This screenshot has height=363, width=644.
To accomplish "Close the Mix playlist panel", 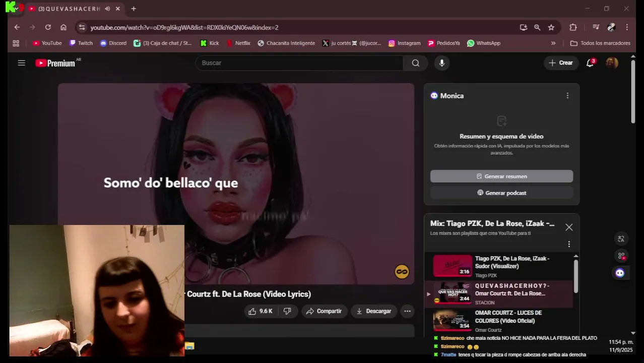I will pyautogui.click(x=569, y=227).
